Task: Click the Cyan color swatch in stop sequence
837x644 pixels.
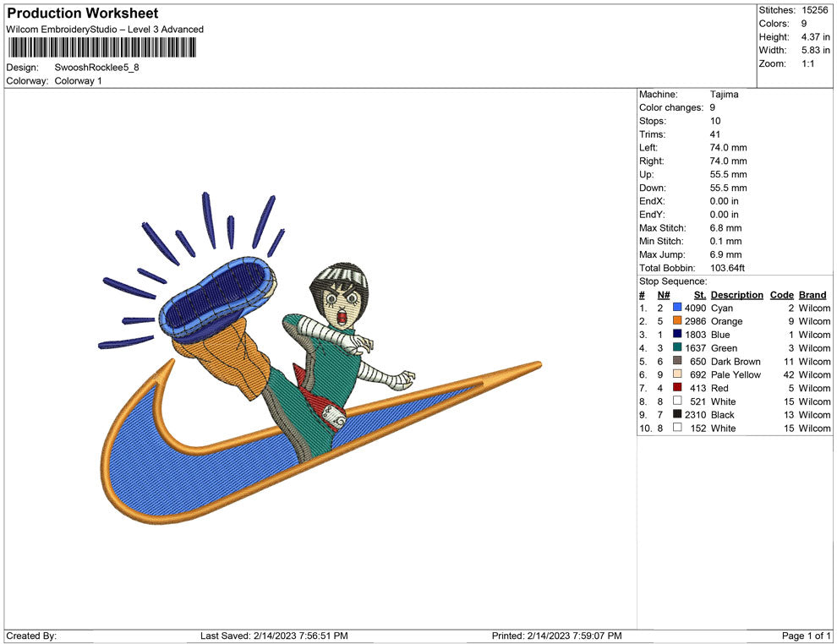Action: pyautogui.click(x=677, y=308)
